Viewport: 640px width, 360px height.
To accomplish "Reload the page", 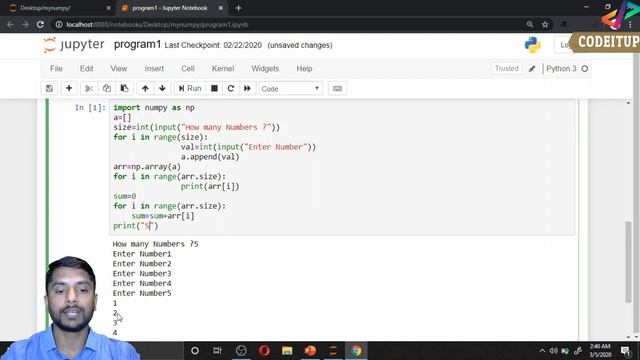I will point(40,24).
